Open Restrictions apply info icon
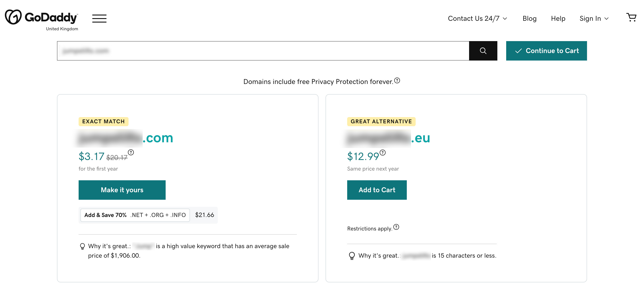 396,227
